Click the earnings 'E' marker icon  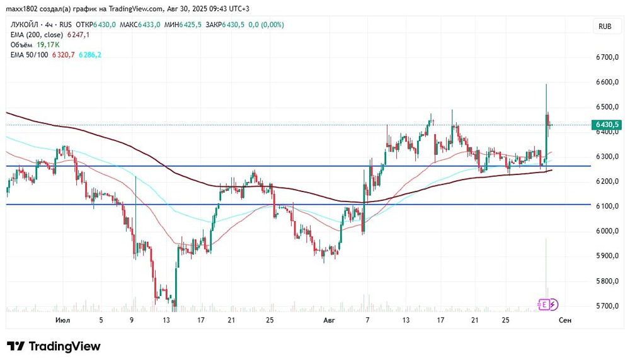tap(544, 305)
